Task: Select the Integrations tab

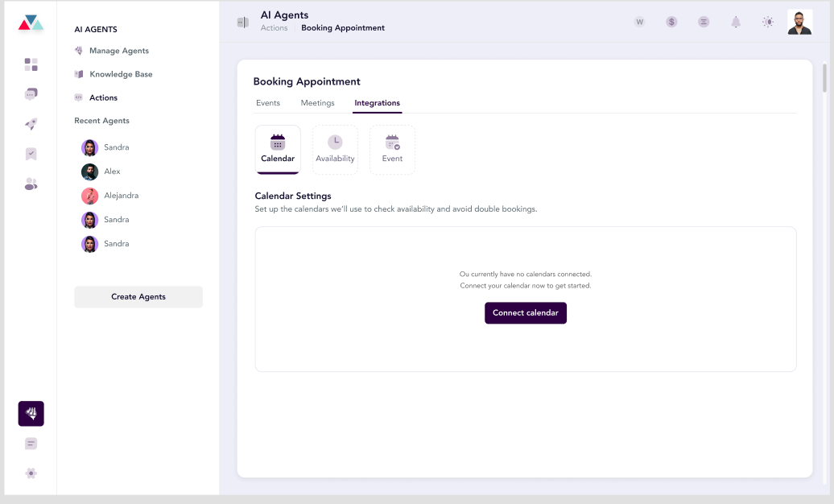Action: (377, 103)
